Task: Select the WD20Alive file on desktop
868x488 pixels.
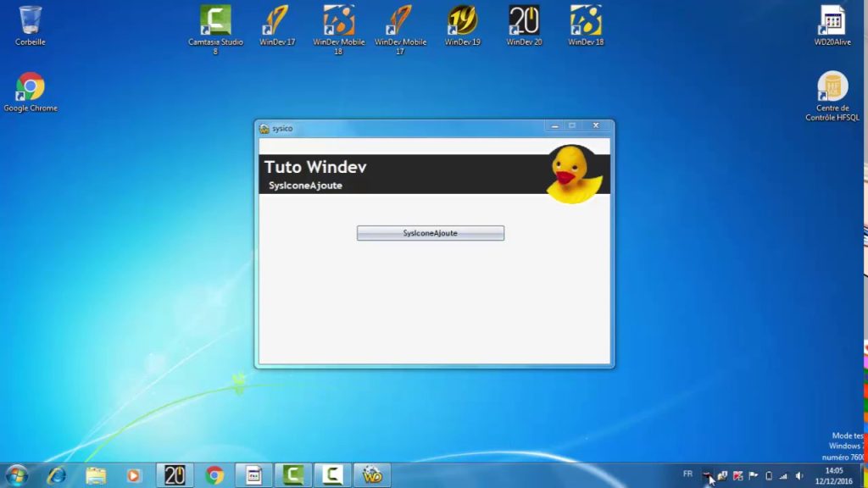Action: coord(832,25)
